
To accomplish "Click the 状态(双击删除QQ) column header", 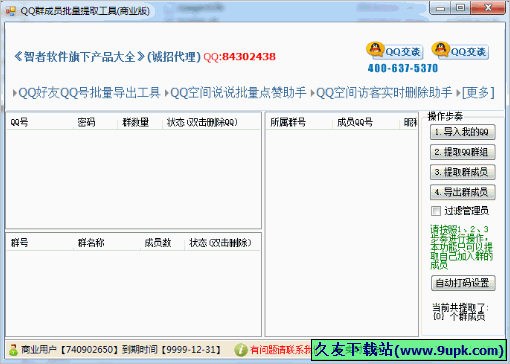I will click(x=202, y=122).
